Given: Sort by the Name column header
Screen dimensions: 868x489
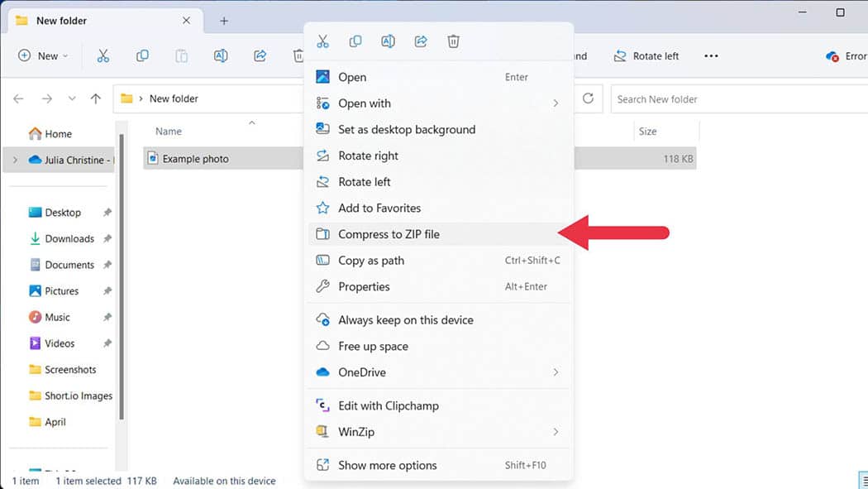Looking at the screenshot, I should pyautogui.click(x=169, y=132).
